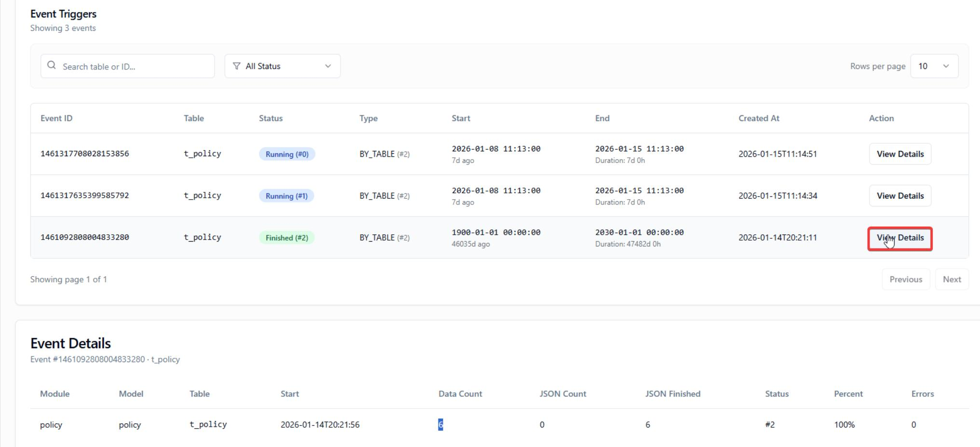Image resolution: width=980 pixels, height=447 pixels.
Task: Click the Event Triggers heading
Action: point(63,14)
